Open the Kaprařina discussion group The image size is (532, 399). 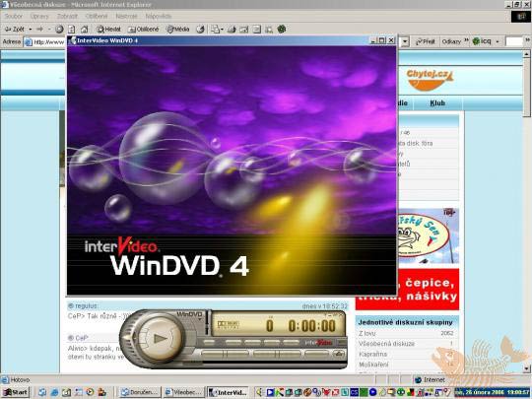[x=372, y=355]
